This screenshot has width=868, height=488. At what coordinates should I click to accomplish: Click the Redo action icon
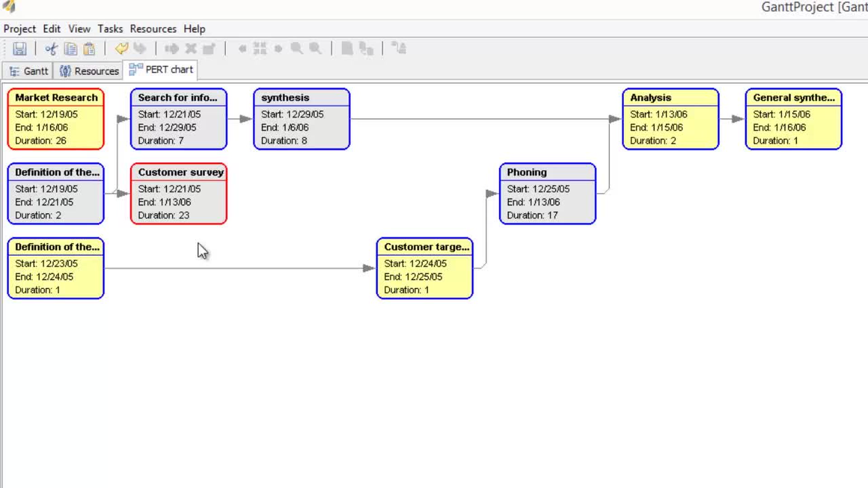[140, 48]
